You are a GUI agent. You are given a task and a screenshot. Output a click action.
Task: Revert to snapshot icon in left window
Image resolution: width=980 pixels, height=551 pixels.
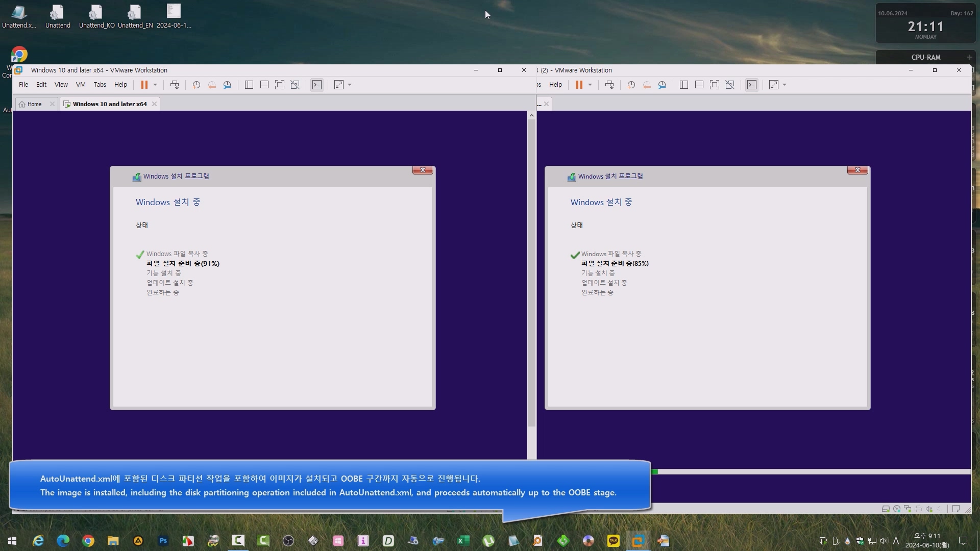tap(212, 85)
